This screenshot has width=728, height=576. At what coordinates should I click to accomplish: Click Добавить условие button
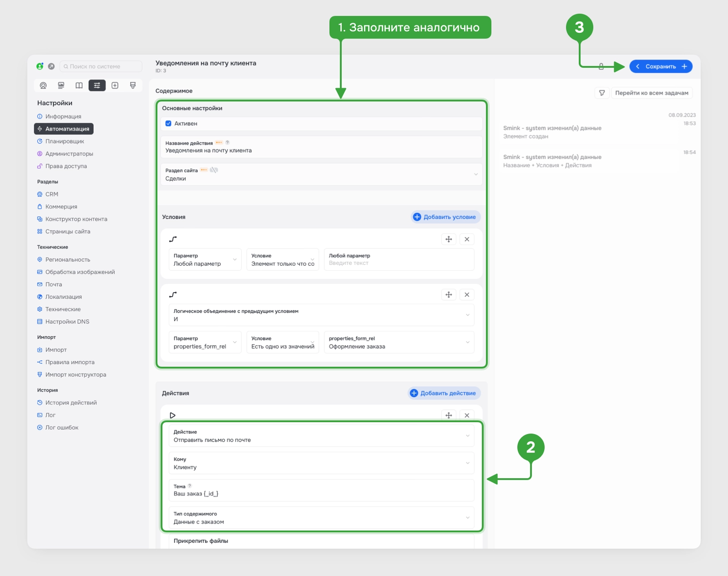click(x=445, y=217)
